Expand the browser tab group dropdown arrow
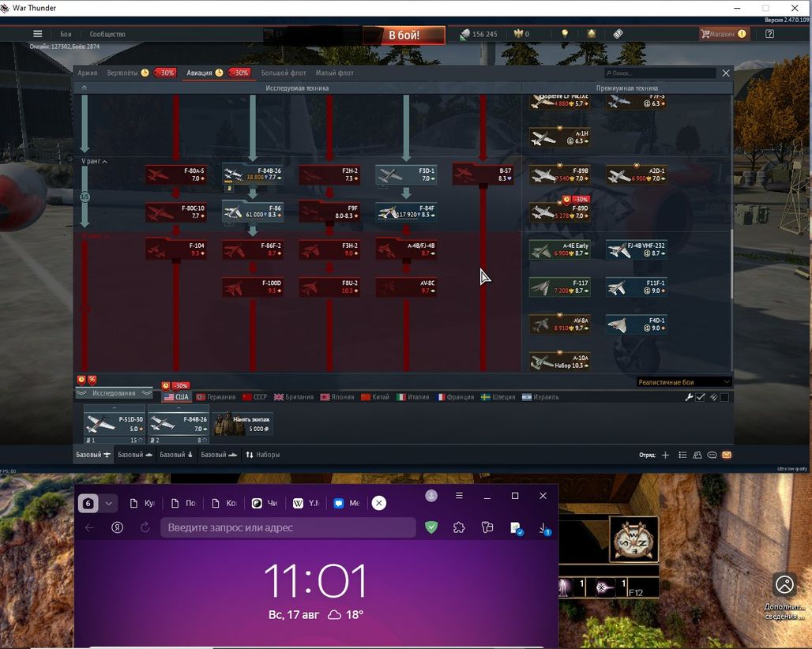Screen dimensions: 812x649 (108, 503)
